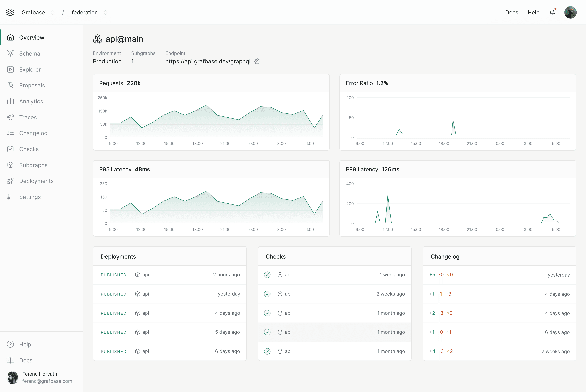Open Analytics from the sidebar
The image size is (586, 392).
10,101
